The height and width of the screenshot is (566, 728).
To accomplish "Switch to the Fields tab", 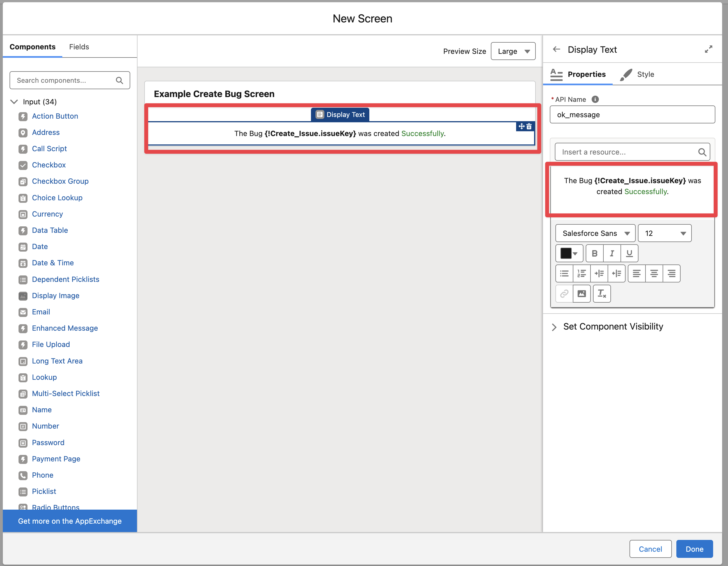I will pyautogui.click(x=79, y=47).
